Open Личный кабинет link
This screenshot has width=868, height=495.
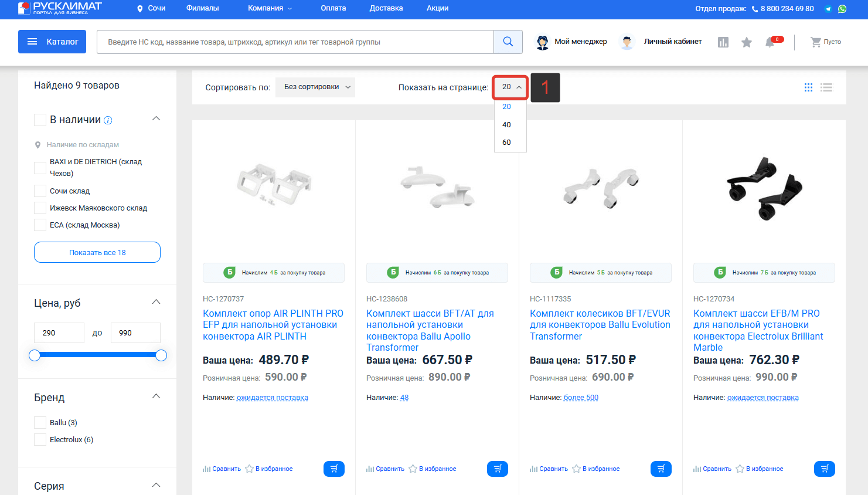(x=673, y=42)
